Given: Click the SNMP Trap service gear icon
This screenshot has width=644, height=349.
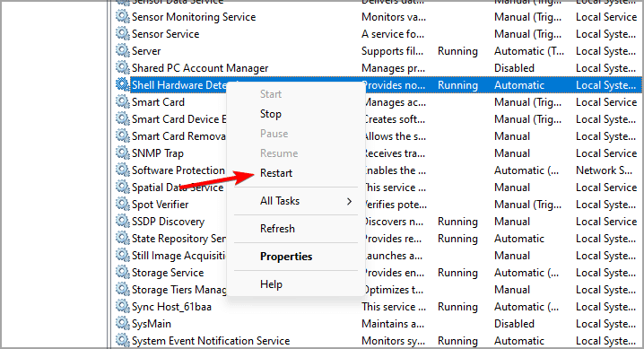Looking at the screenshot, I should (122, 153).
